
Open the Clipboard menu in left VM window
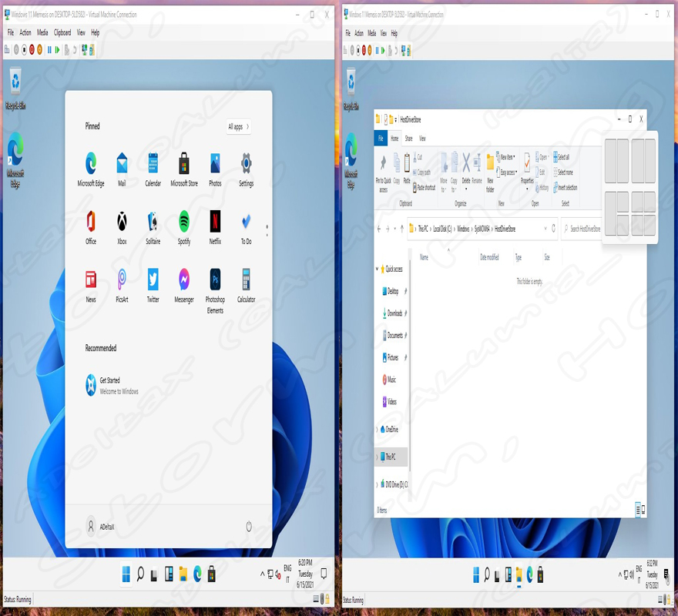point(62,32)
